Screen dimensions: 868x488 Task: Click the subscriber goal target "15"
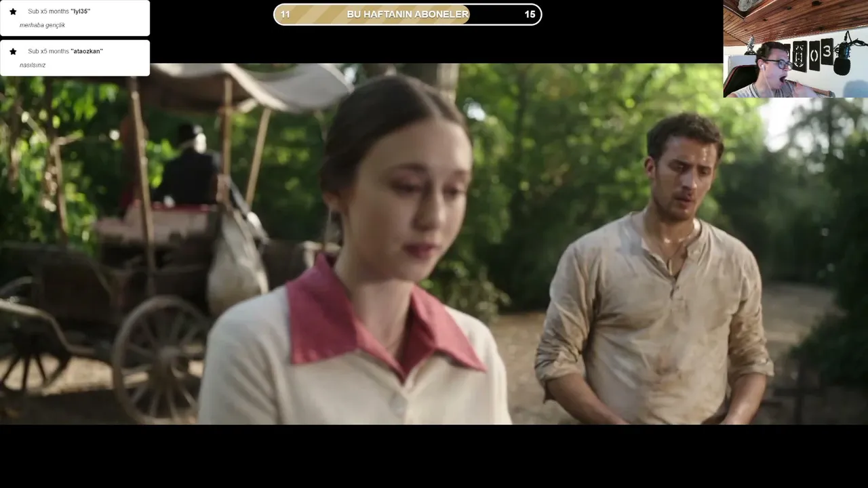pyautogui.click(x=530, y=14)
